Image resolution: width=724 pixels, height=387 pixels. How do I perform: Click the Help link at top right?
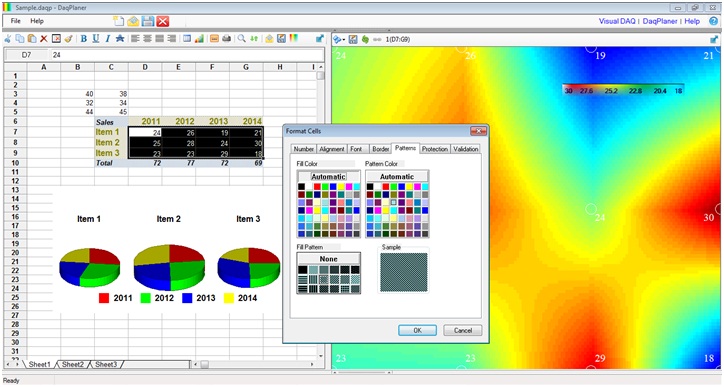692,21
